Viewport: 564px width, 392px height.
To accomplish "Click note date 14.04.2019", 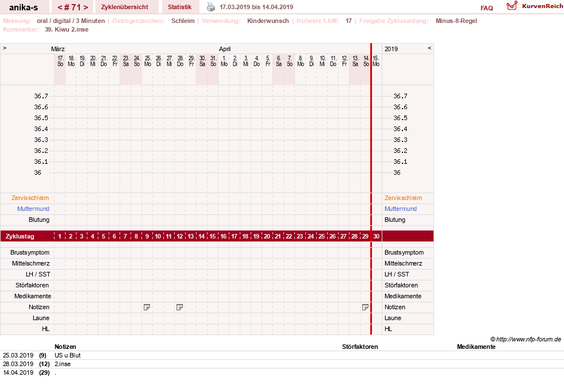I will pyautogui.click(x=18, y=372).
